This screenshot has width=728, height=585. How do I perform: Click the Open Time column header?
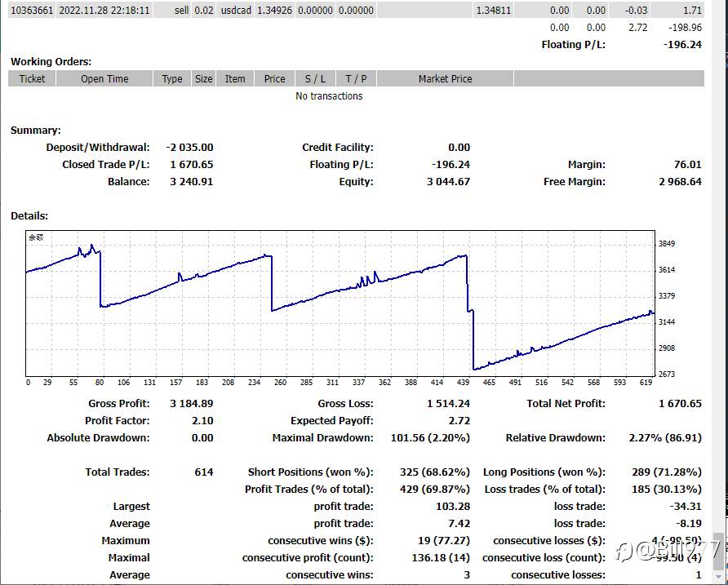pos(104,78)
